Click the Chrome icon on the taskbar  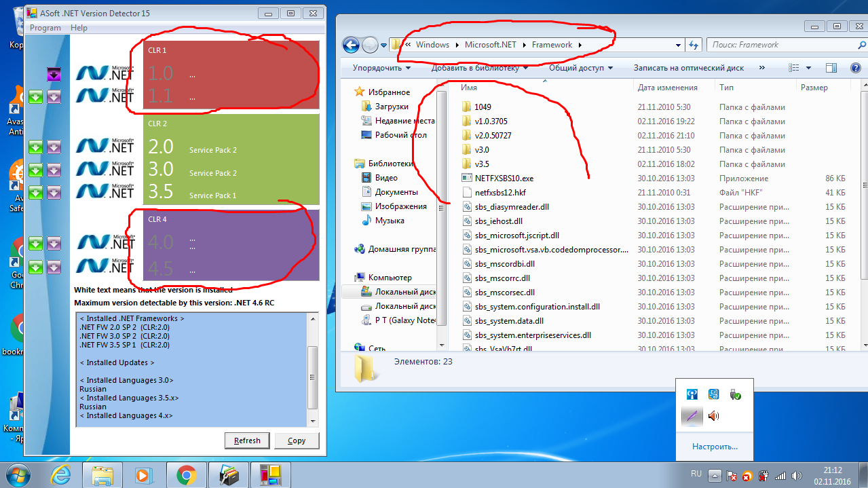click(187, 474)
